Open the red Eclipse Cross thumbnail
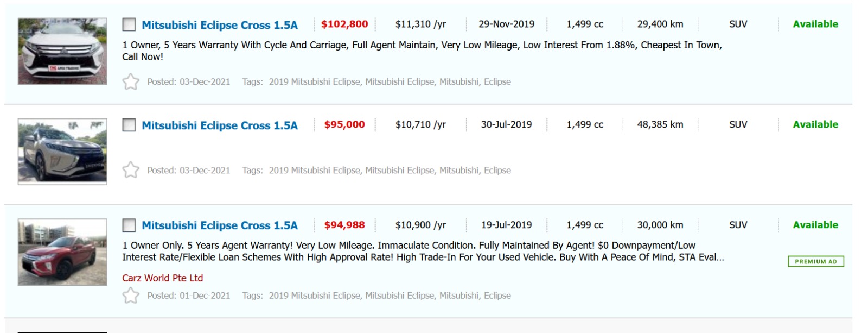The width and height of the screenshot is (868, 333). [62, 252]
